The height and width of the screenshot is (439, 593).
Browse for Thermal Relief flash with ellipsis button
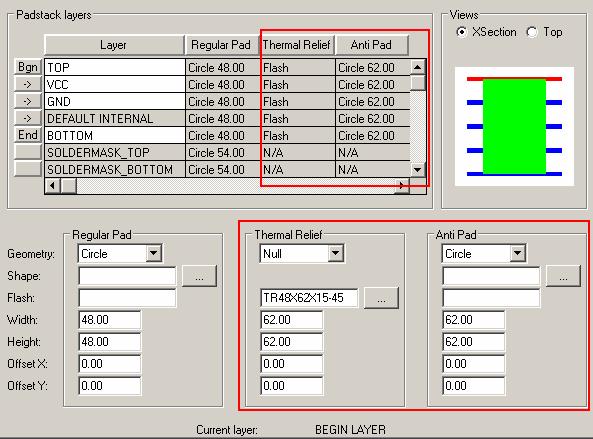381,298
